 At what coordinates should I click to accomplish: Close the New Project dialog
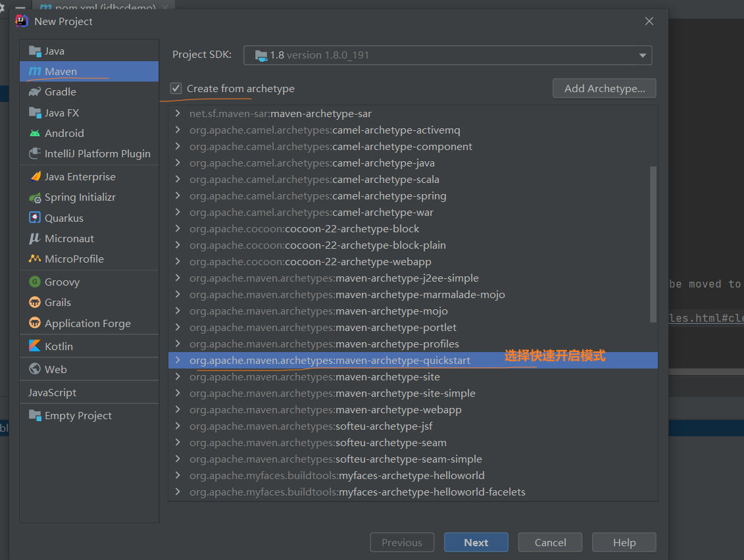[x=649, y=21]
